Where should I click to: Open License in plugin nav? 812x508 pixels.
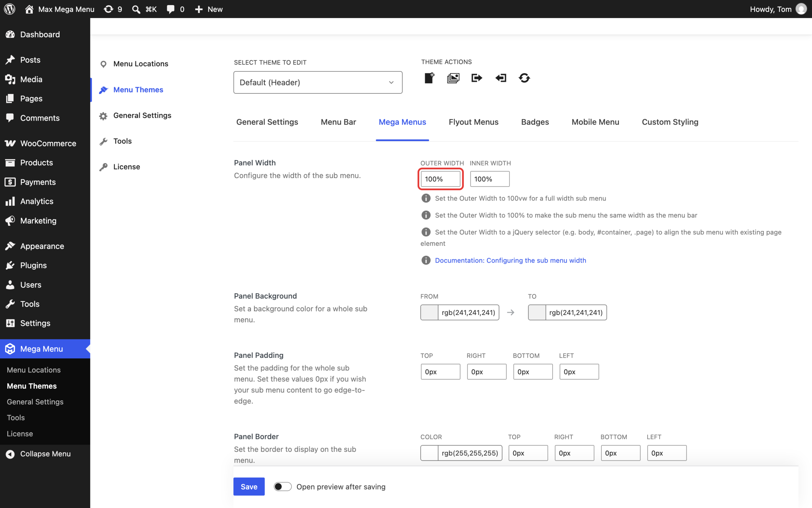click(x=127, y=167)
